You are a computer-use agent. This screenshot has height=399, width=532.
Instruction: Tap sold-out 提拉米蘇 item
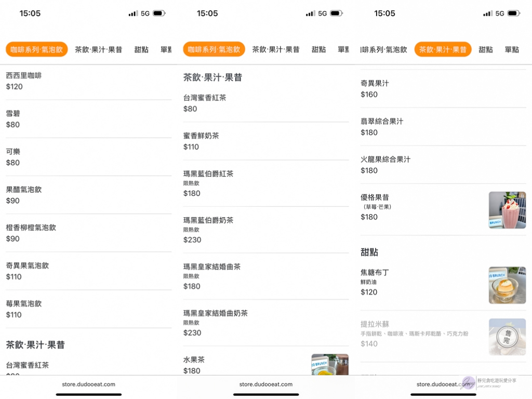coord(443,337)
